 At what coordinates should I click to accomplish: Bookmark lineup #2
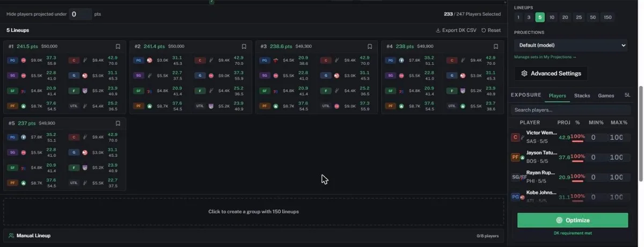click(x=244, y=47)
